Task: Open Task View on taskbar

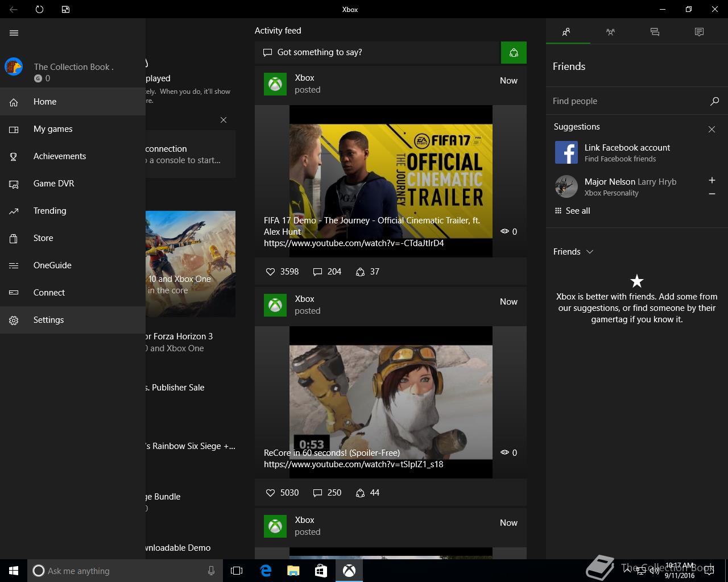Action: point(237,571)
